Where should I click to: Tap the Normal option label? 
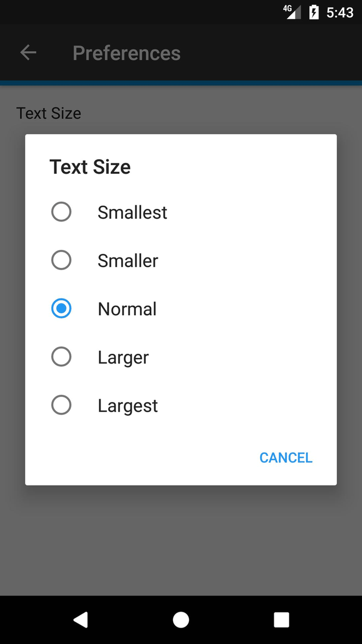point(127,309)
